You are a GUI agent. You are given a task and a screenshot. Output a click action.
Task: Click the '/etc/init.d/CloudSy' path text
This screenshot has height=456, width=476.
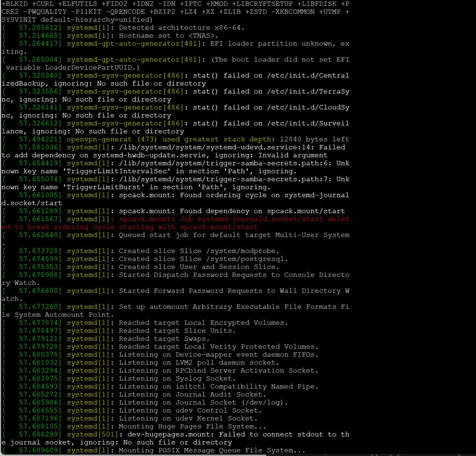point(308,107)
